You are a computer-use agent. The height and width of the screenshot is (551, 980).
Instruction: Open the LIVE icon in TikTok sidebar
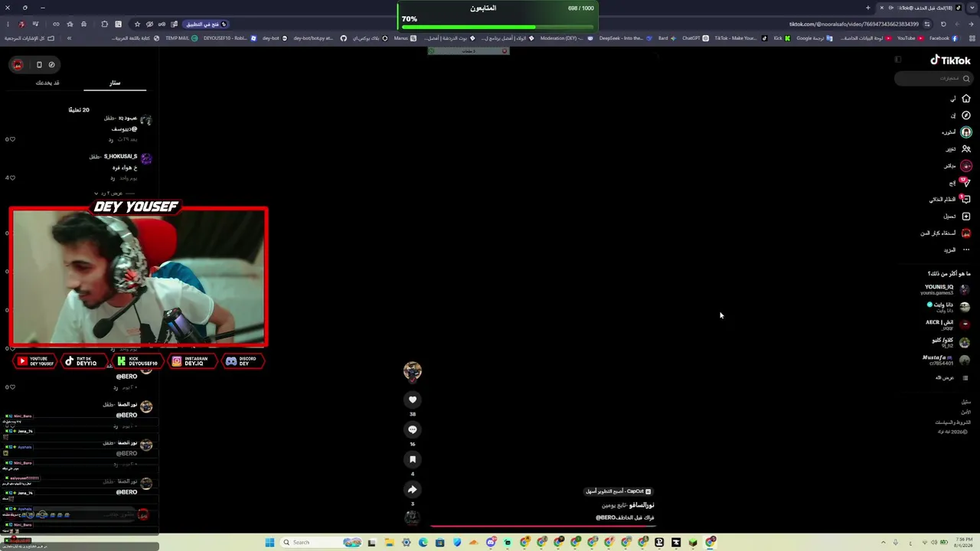coord(965,166)
